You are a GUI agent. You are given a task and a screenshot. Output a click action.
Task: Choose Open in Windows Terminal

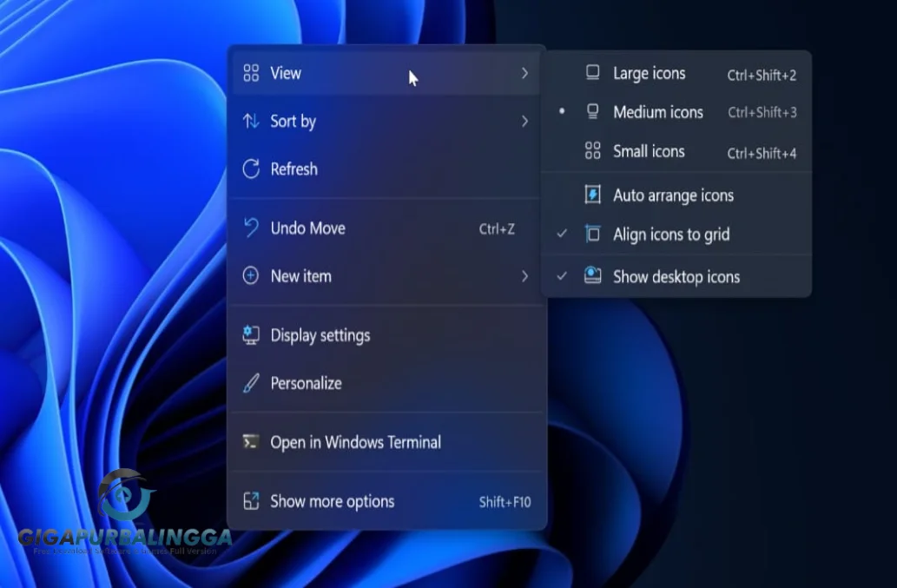click(x=386, y=442)
